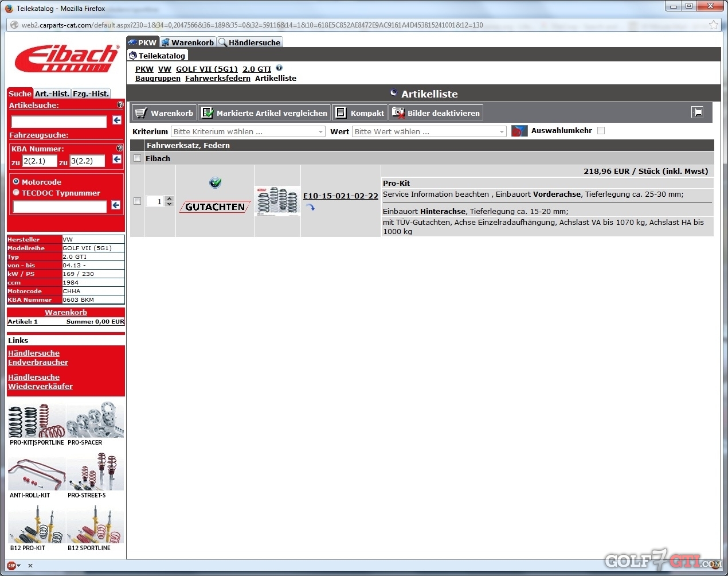728x576 pixels.
Task: Click the green checkmark availability icon
Action: click(x=215, y=182)
